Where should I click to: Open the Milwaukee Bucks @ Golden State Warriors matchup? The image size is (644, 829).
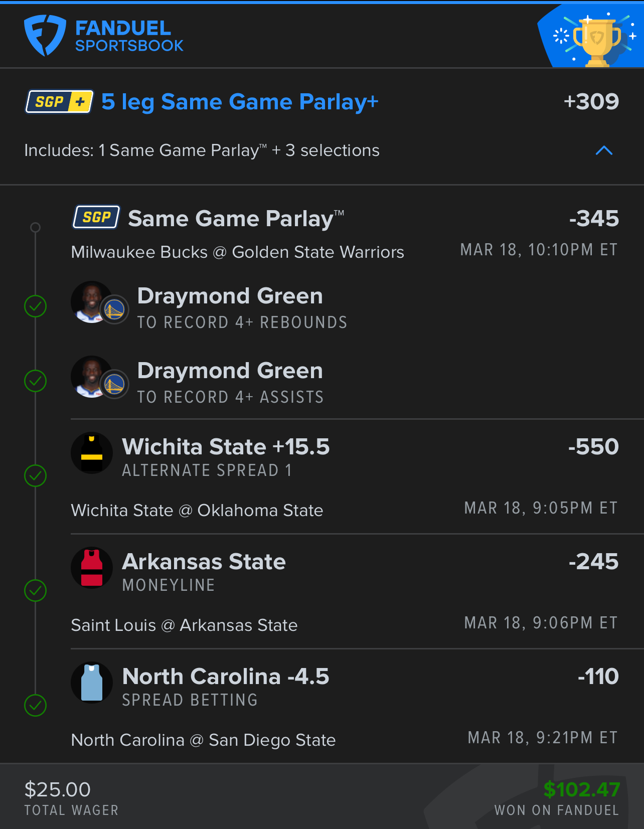pos(237,252)
